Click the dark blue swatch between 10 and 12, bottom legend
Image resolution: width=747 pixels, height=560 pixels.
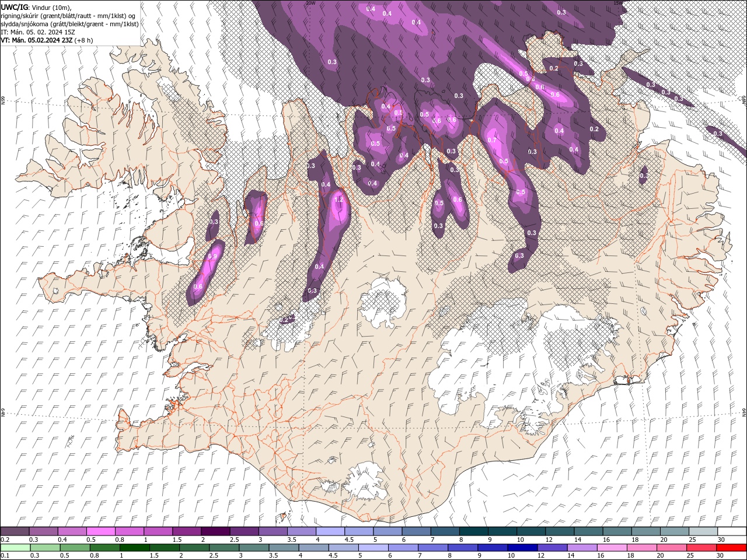point(521,547)
